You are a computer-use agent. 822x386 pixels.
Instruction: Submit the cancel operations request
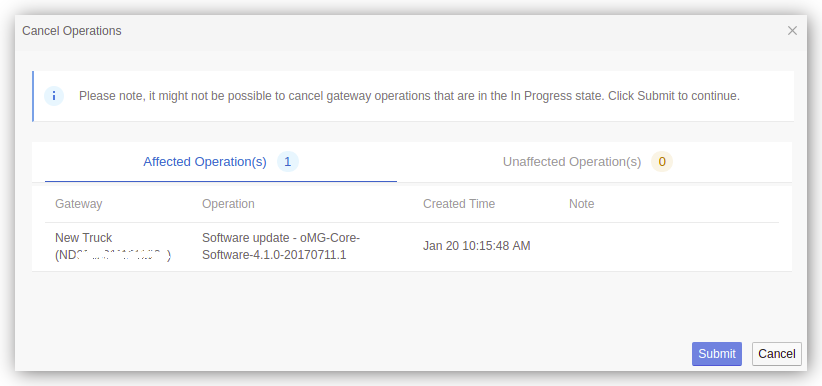click(717, 354)
